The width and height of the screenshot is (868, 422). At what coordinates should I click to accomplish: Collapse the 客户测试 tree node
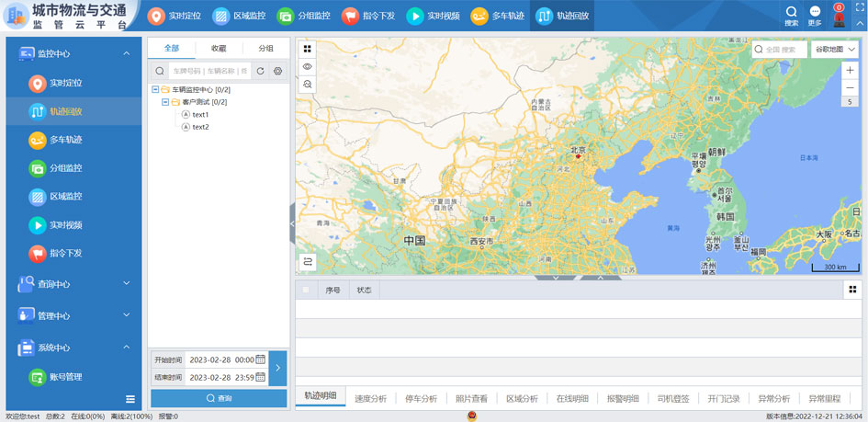[165, 102]
